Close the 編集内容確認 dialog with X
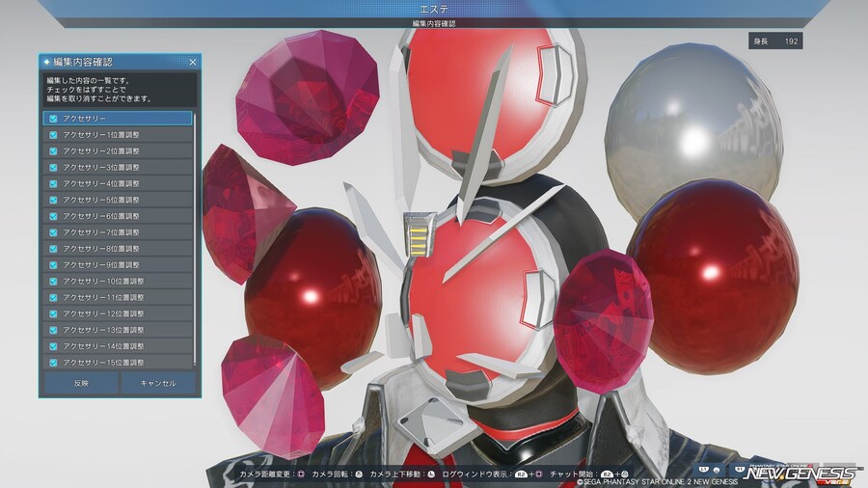868x488 pixels. (192, 62)
